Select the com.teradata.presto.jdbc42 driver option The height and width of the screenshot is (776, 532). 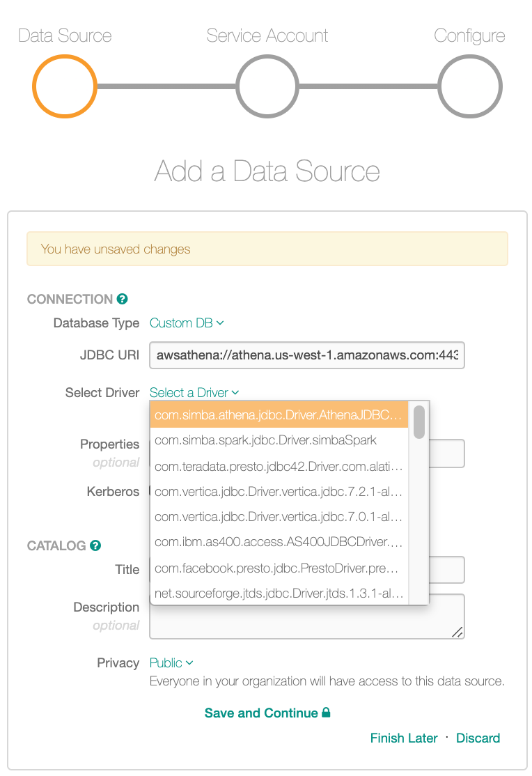[279, 466]
